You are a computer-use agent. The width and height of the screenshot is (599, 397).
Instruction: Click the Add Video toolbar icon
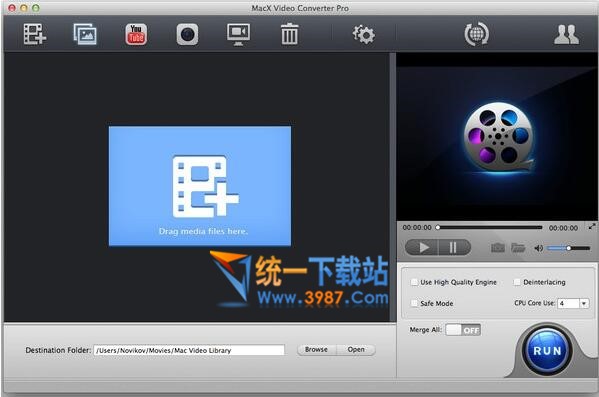(35, 34)
